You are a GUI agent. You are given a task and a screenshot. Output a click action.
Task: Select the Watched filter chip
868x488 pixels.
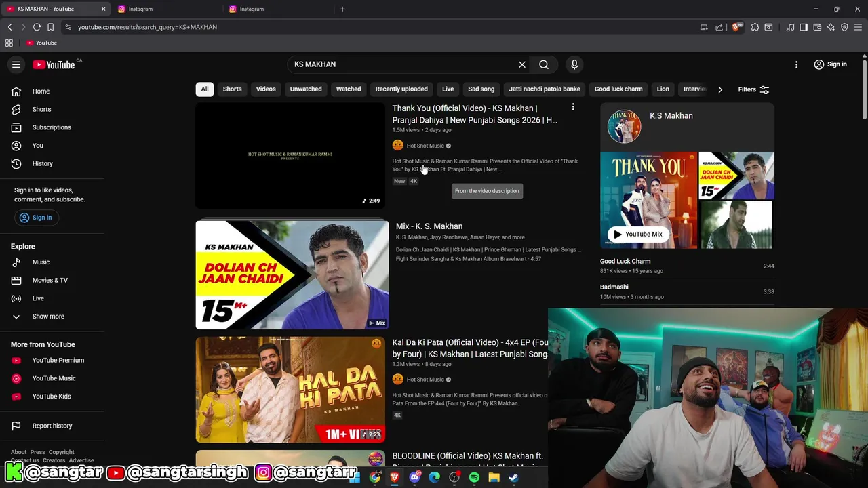[x=349, y=89]
